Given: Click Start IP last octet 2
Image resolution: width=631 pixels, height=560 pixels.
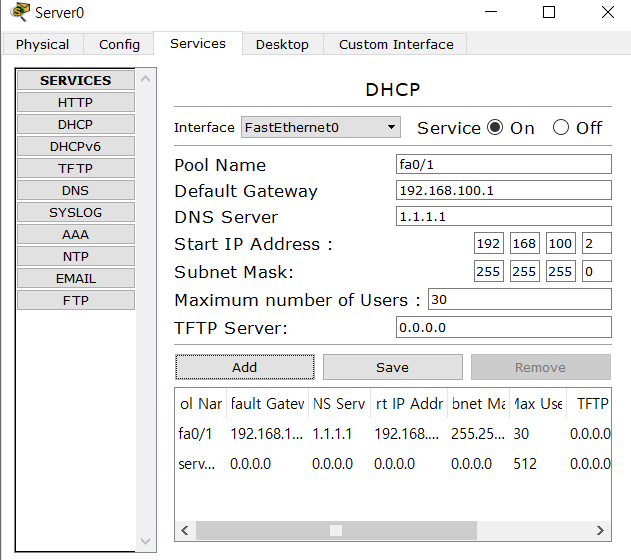Looking at the screenshot, I should click(596, 243).
